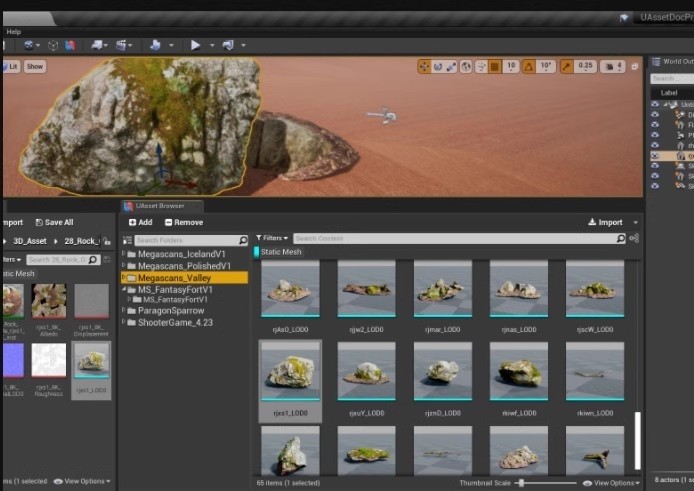Viewport: 694px width, 491px height.
Task: Open the Lit view mode menu
Action: [11, 67]
